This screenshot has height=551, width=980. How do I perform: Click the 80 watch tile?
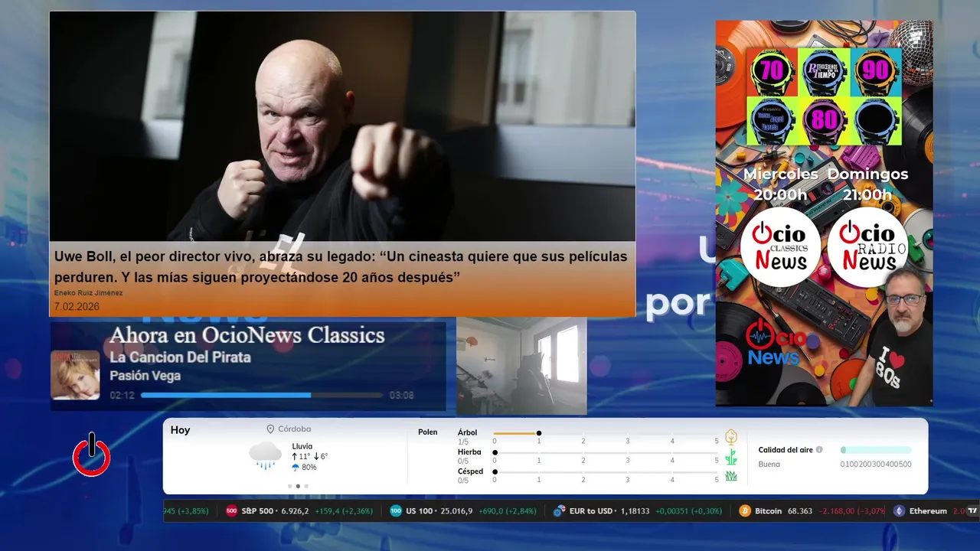824,121
